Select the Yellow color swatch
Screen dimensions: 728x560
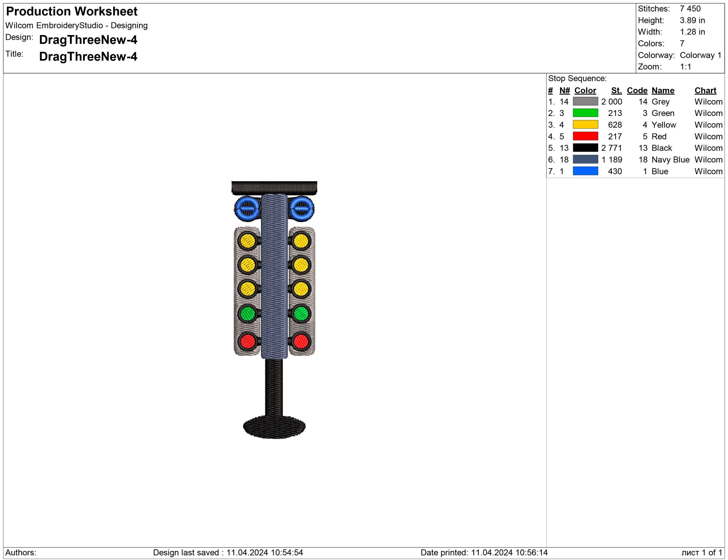point(585,125)
